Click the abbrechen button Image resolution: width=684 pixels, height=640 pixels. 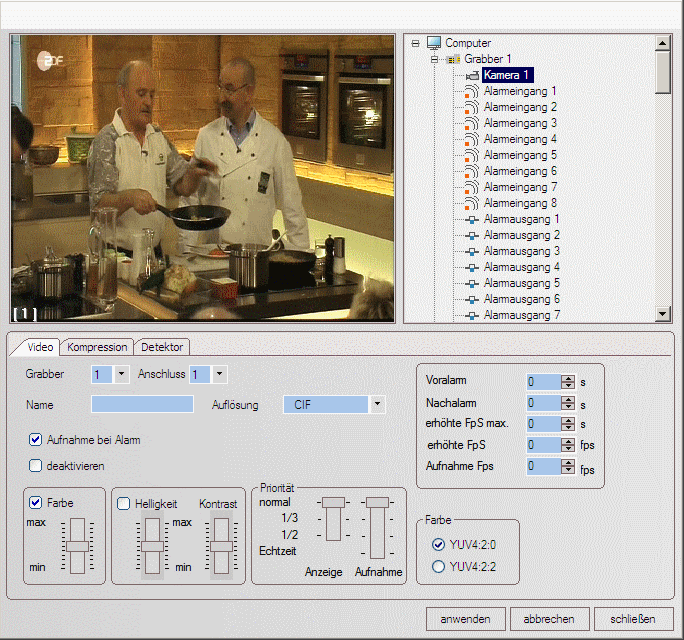tap(549, 619)
